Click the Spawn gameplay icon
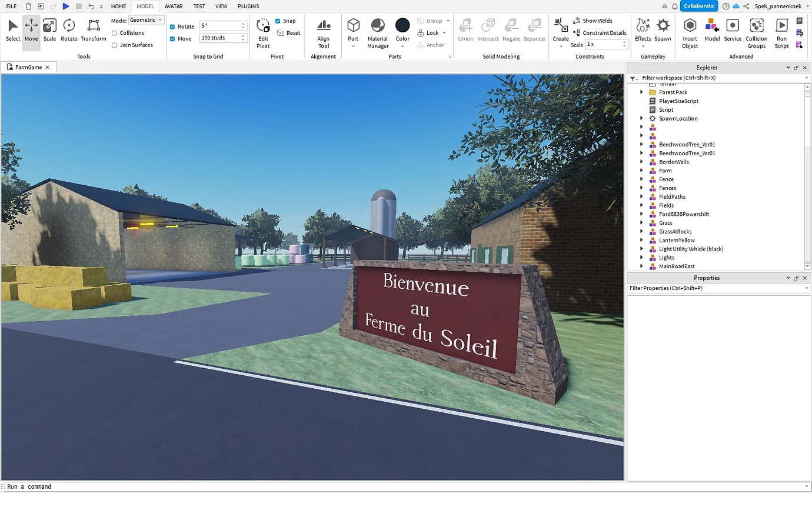The width and height of the screenshot is (812, 507). point(663,31)
